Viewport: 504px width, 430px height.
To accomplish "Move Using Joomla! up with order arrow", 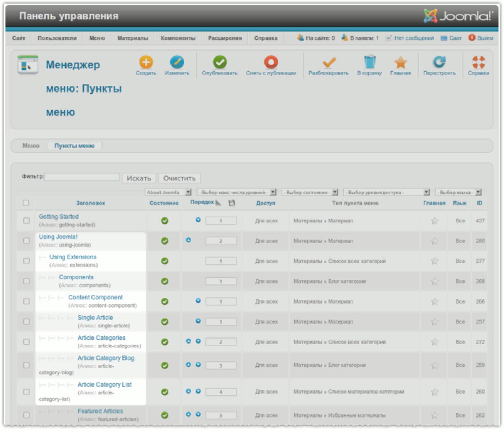I will [x=188, y=240].
